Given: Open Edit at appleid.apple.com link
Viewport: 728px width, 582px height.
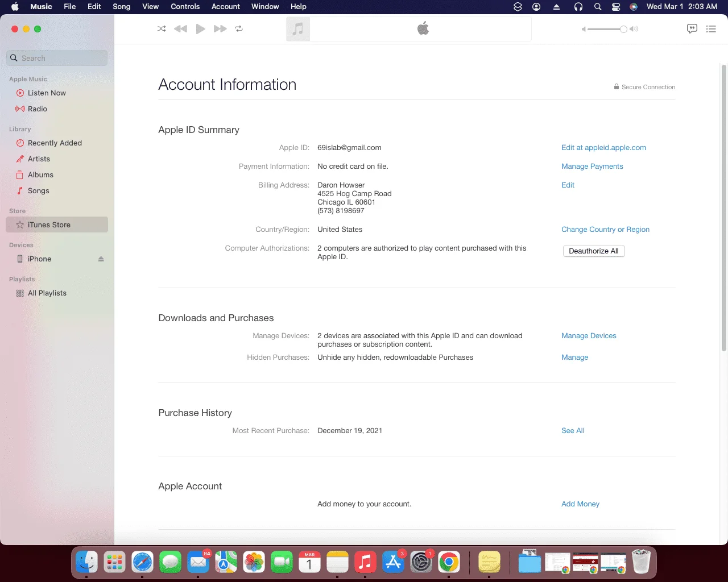Looking at the screenshot, I should (x=603, y=147).
